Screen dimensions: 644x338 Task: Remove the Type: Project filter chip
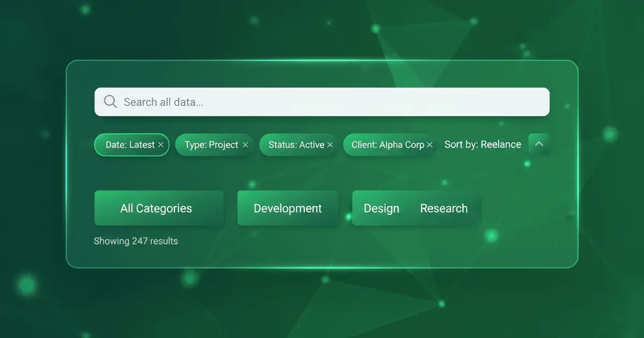click(x=245, y=144)
